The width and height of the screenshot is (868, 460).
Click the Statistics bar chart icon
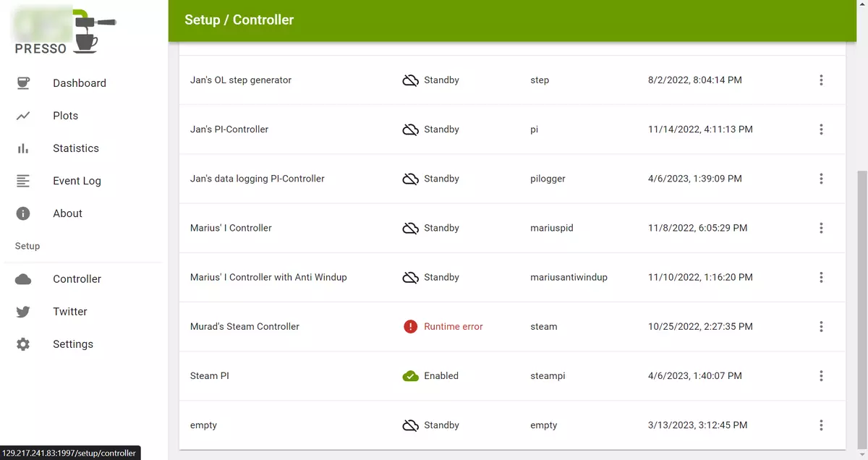pyautogui.click(x=23, y=148)
